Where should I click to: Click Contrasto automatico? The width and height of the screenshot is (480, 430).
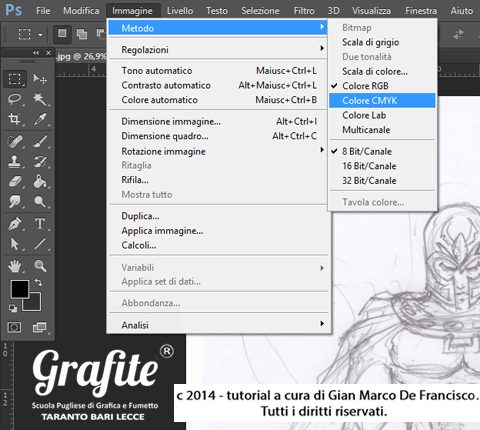point(218,85)
